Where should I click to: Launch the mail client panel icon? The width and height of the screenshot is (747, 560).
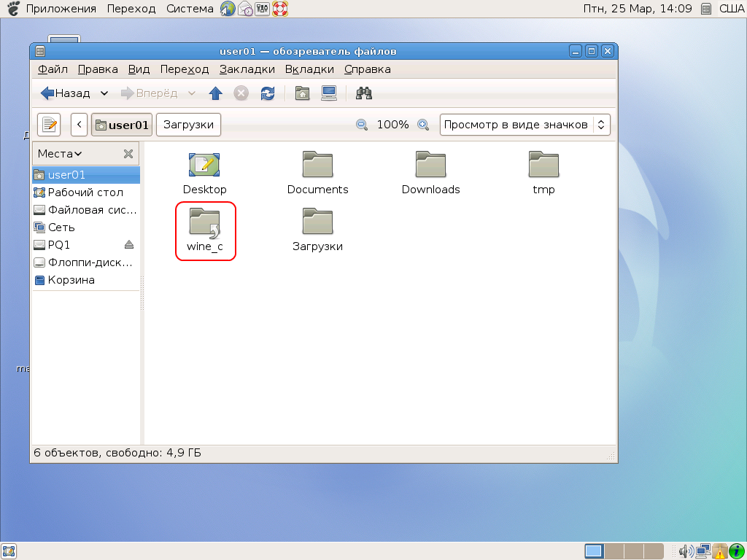pyautogui.click(x=245, y=9)
